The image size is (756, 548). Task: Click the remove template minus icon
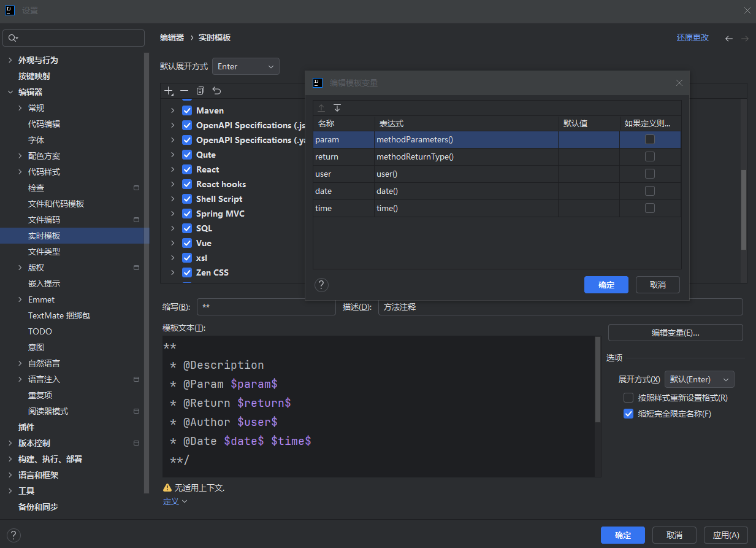184,91
